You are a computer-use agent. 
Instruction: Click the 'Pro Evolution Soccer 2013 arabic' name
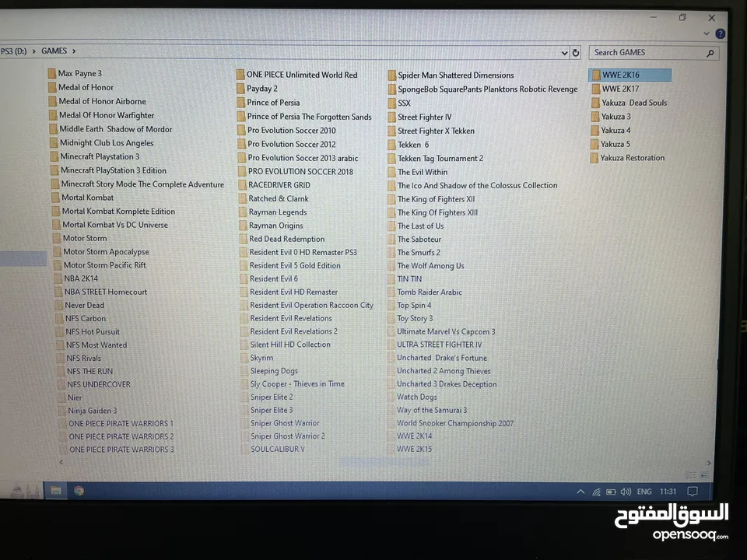303,158
